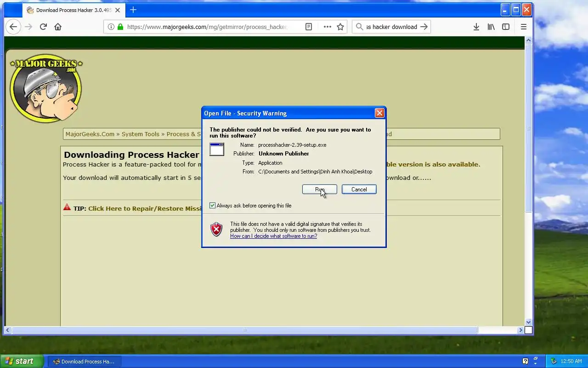Viewport: 588px width, 368px height.
Task: Open the Firefox hamburger menu
Action: pos(523,27)
